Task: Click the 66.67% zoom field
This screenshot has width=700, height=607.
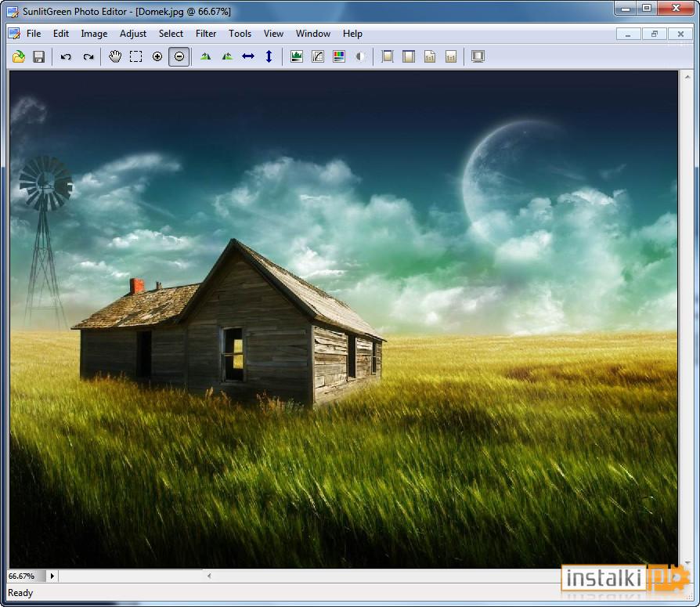Action: point(27,576)
